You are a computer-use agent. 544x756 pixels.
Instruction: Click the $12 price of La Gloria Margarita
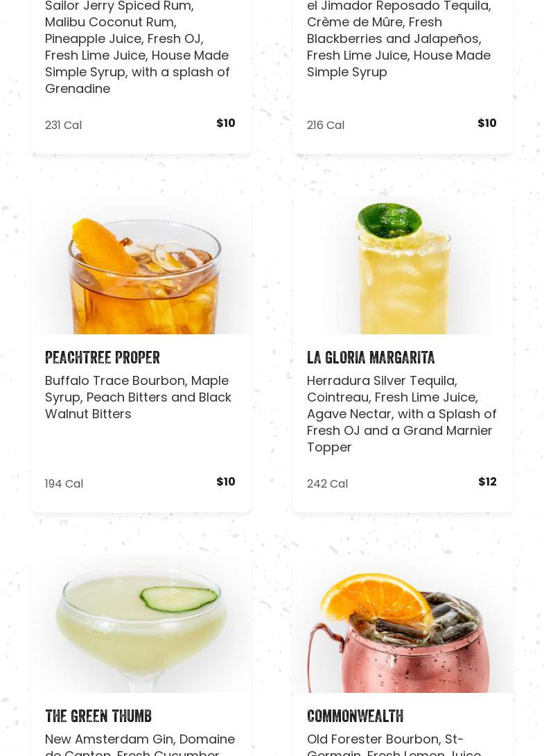(487, 481)
